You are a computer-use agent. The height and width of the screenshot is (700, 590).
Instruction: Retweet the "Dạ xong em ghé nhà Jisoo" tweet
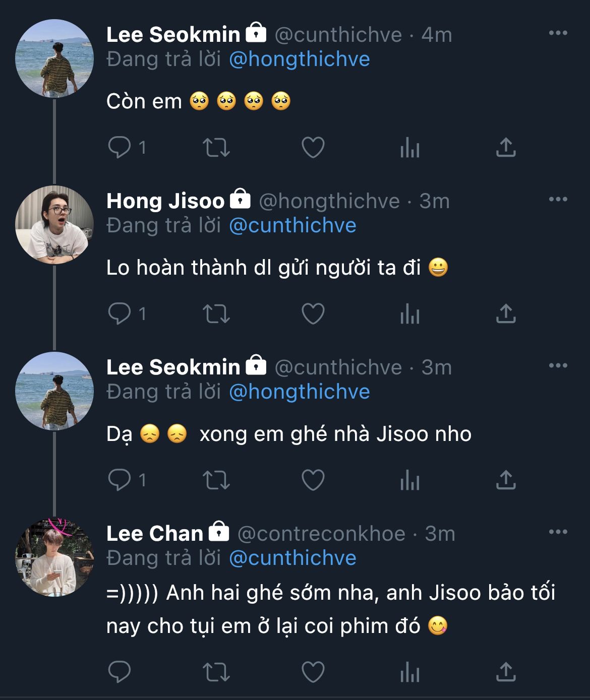coord(216,480)
